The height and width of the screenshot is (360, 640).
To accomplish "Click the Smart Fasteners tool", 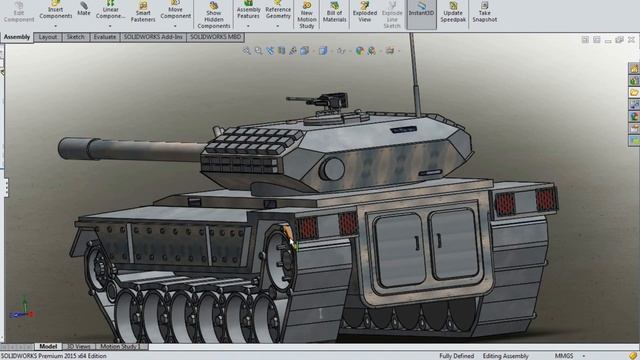I will pyautogui.click(x=143, y=12).
